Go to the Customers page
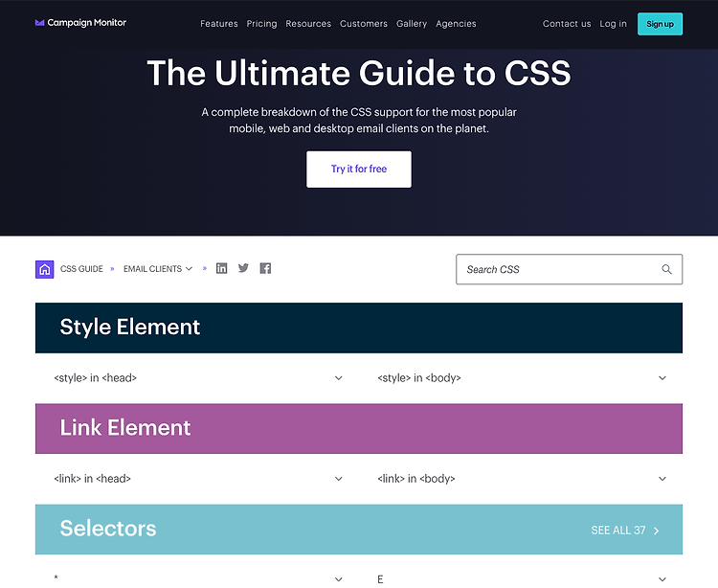 pyautogui.click(x=364, y=24)
